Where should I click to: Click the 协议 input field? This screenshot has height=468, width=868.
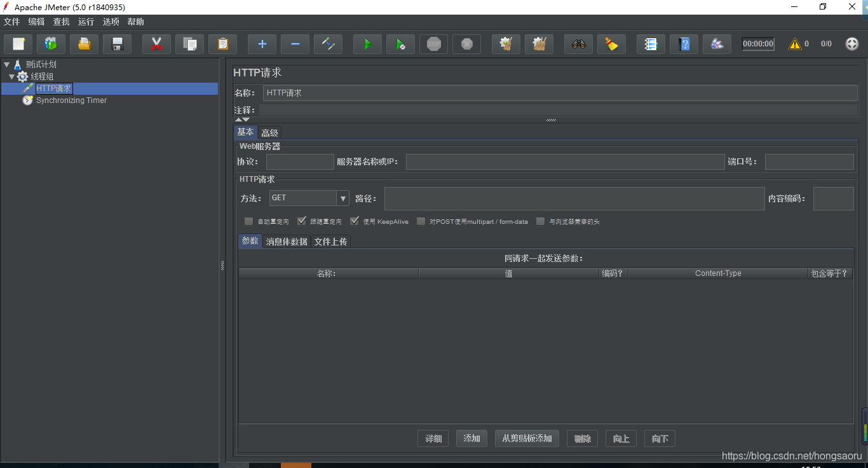pos(300,162)
